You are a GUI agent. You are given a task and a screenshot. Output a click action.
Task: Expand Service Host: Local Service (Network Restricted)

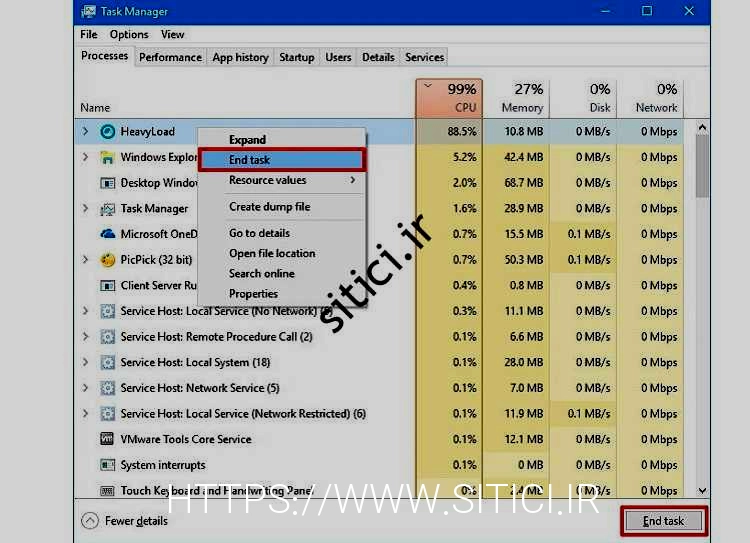point(85,413)
